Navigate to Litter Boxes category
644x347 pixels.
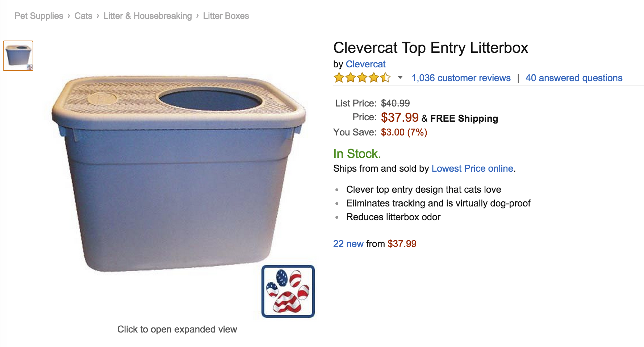(226, 16)
